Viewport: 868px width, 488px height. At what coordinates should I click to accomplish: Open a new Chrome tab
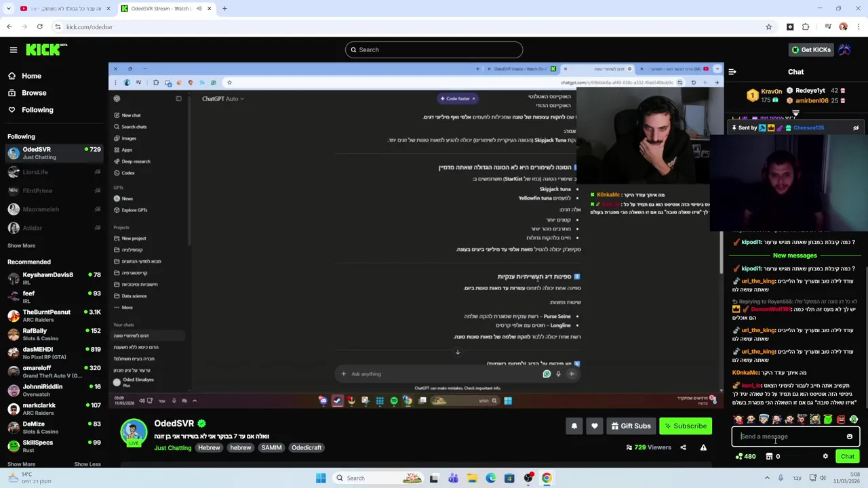point(224,9)
